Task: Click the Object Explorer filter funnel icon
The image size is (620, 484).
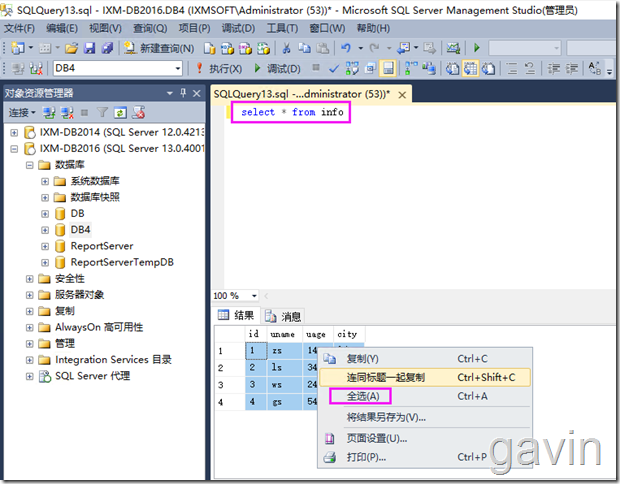Action: [102, 113]
